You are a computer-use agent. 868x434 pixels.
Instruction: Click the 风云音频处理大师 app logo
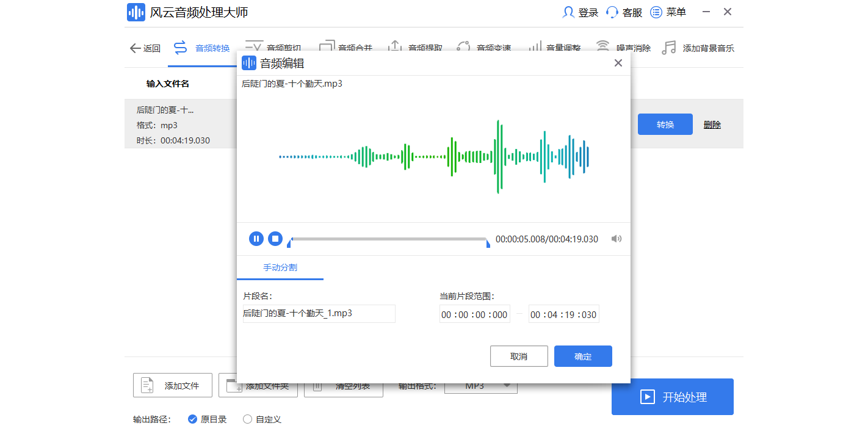(136, 12)
